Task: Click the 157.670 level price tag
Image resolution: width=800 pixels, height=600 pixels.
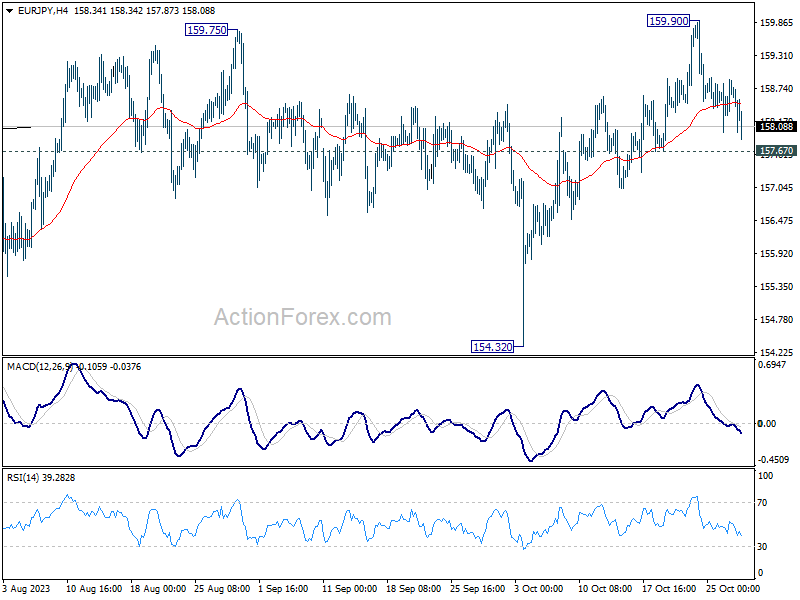Action: click(x=777, y=151)
